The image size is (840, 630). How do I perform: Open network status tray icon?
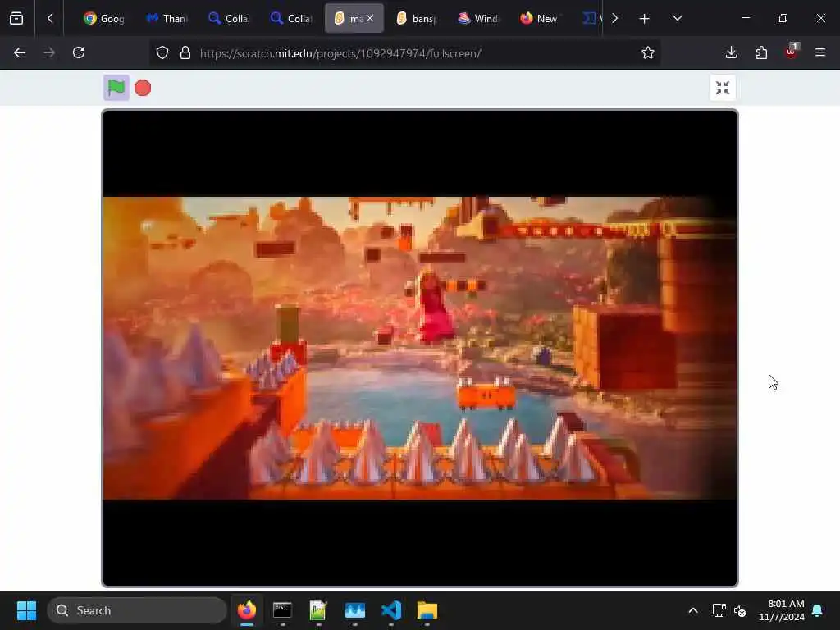point(719,610)
